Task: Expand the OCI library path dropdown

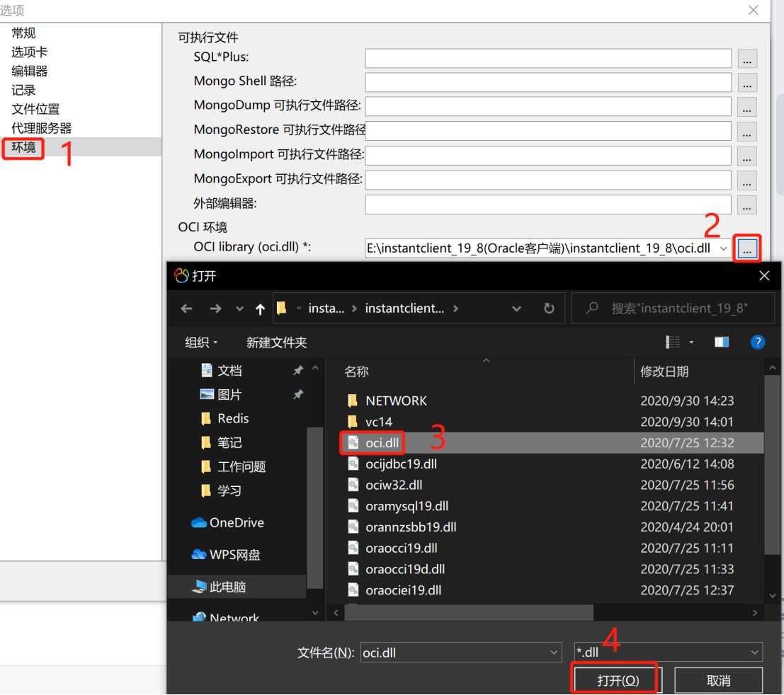Action: click(723, 248)
